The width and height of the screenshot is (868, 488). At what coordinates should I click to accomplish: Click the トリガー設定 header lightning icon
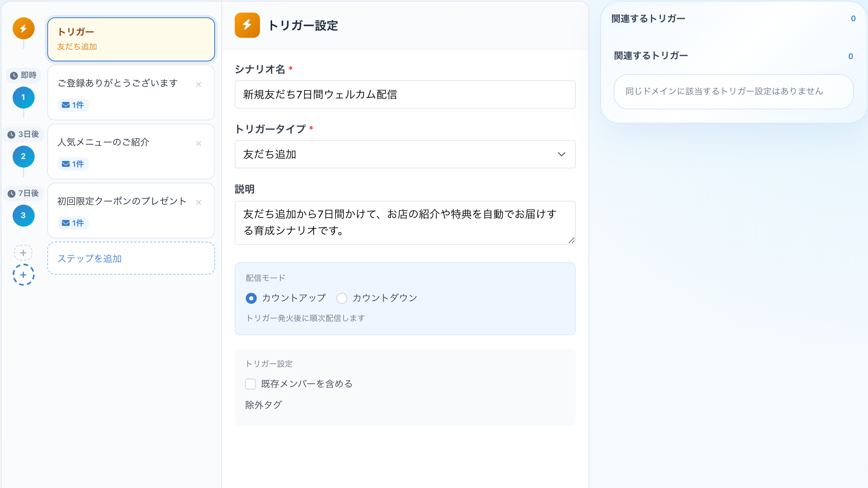(x=247, y=25)
